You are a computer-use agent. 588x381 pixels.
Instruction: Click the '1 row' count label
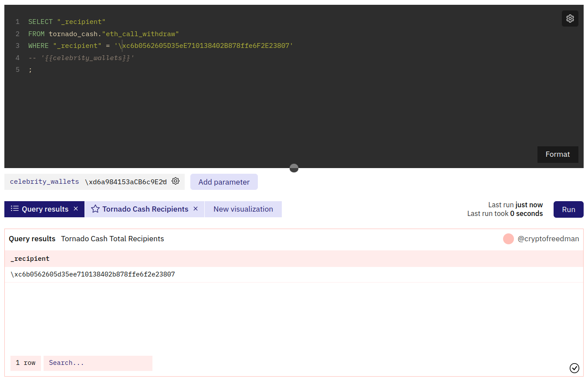click(x=26, y=363)
